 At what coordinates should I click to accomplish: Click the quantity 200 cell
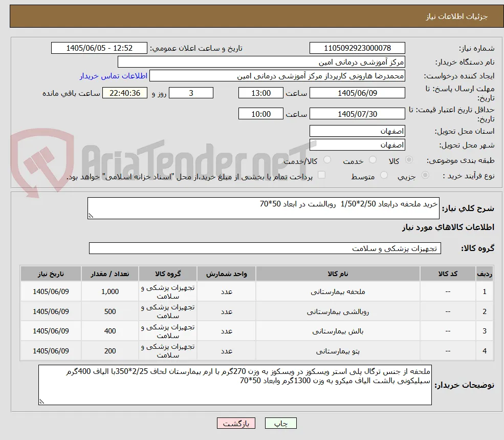tap(110, 351)
